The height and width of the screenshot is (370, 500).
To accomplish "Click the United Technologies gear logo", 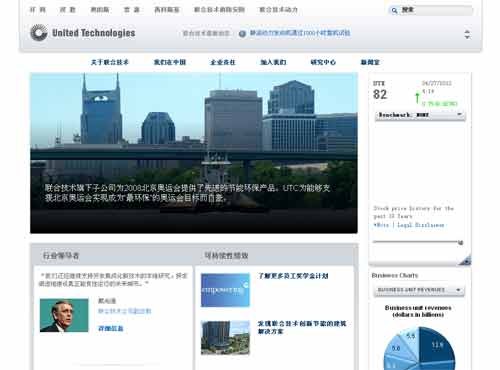I will point(39,33).
